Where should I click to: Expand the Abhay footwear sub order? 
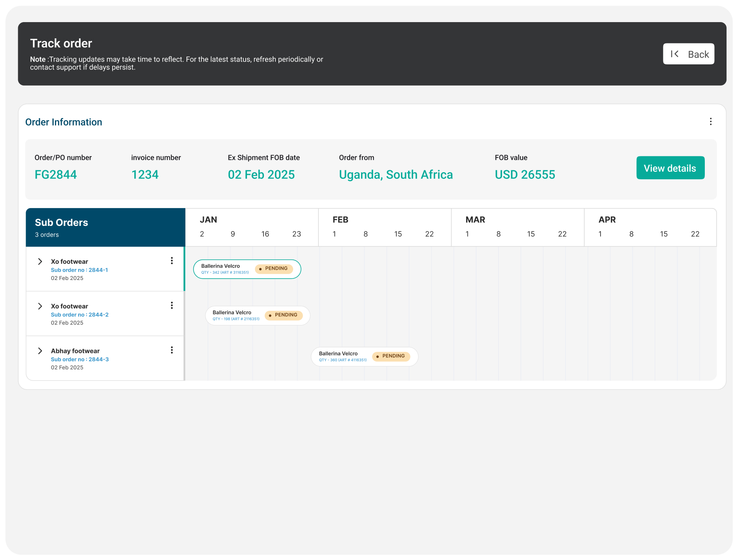click(x=40, y=351)
